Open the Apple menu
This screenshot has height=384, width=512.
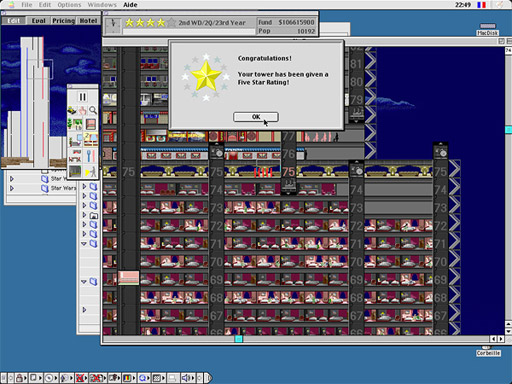12,5
